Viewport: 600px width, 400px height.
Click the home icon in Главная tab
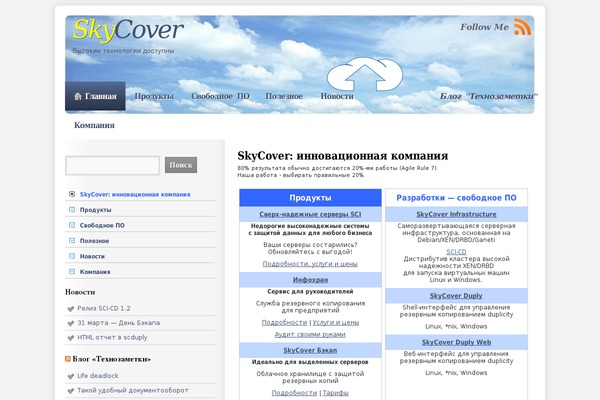tap(78, 96)
